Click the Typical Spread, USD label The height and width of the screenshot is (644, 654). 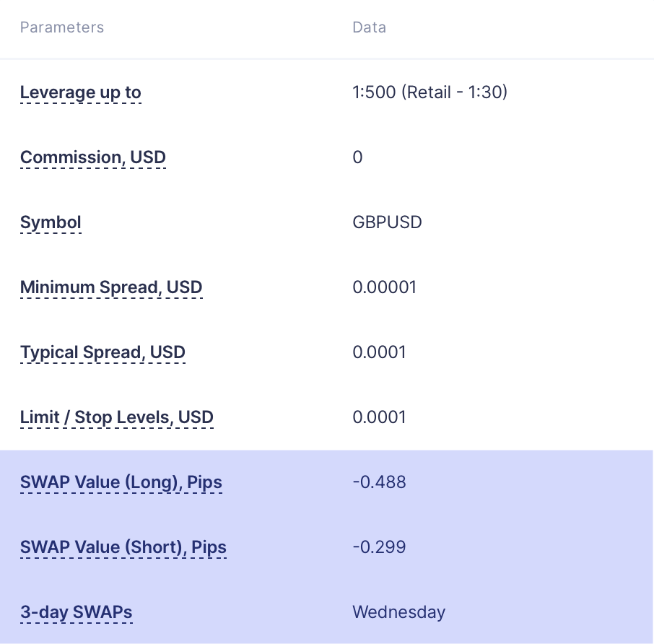[x=103, y=352]
